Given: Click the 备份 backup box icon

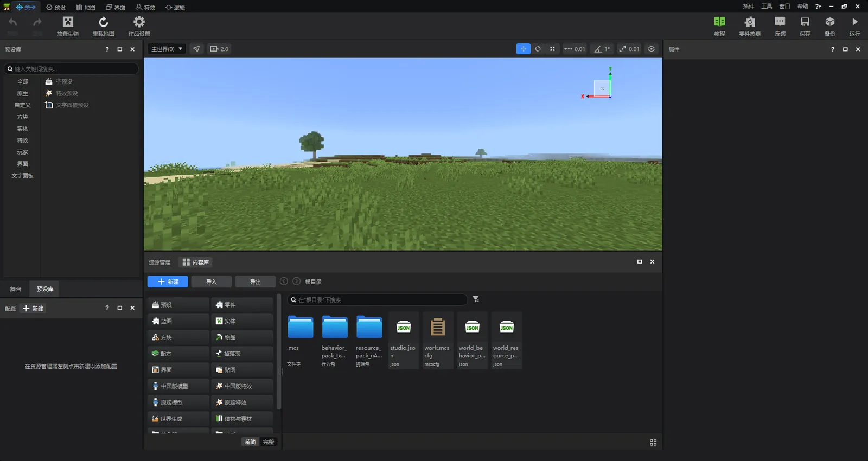Looking at the screenshot, I should (830, 22).
